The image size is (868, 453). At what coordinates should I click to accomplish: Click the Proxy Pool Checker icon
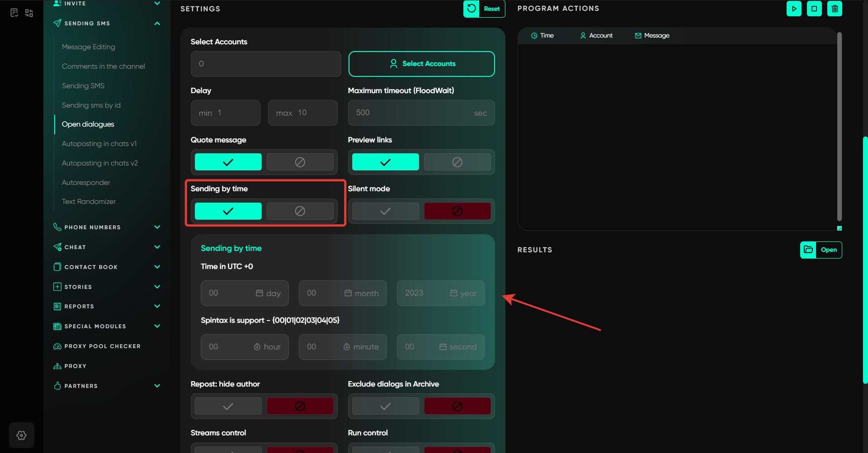57,346
